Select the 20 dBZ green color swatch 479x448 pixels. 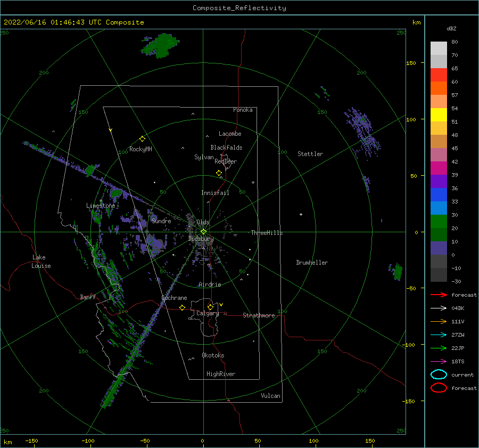pos(439,222)
